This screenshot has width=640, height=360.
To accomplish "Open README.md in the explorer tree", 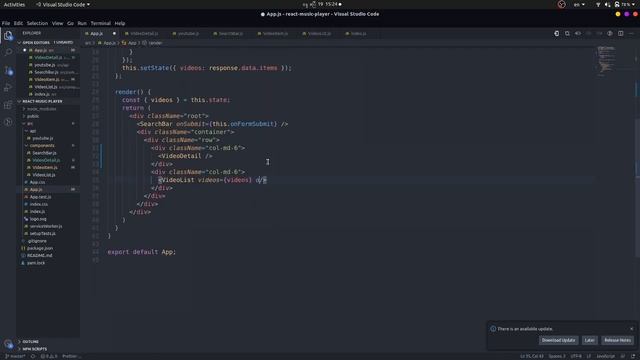I will coord(40,256).
